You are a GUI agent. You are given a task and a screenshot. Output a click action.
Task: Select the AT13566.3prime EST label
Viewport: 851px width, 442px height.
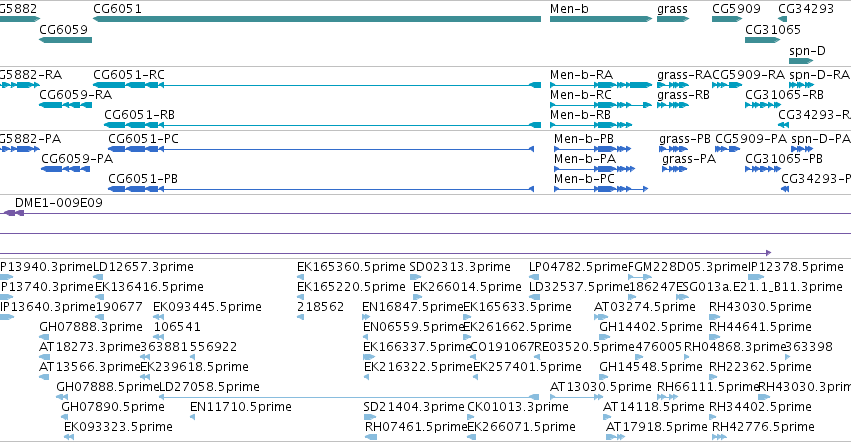90,367
